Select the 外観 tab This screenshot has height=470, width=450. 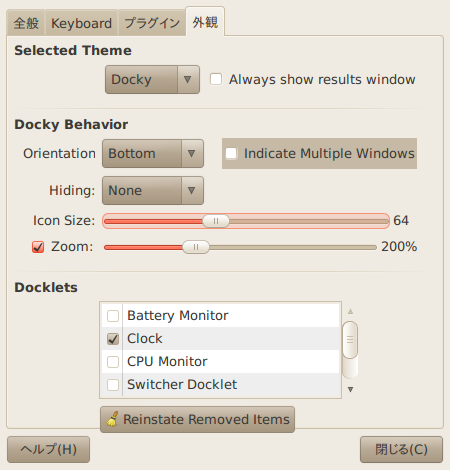tap(205, 22)
